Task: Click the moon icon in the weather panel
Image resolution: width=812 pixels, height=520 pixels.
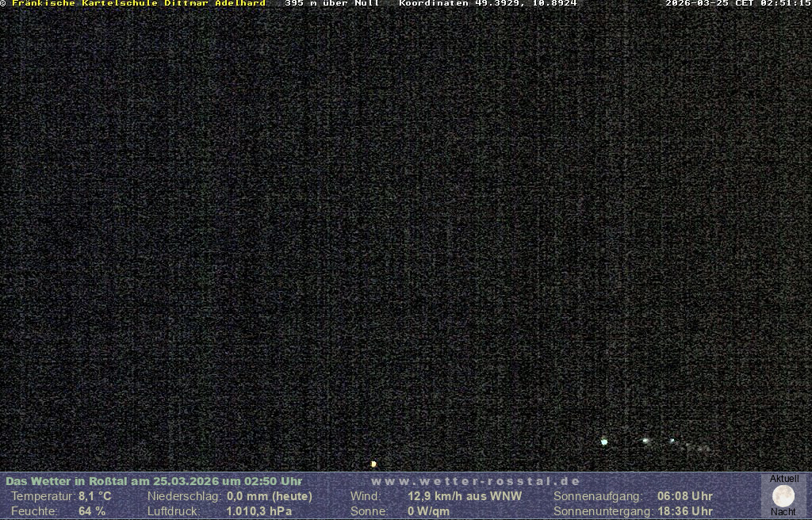Action: coord(783,496)
